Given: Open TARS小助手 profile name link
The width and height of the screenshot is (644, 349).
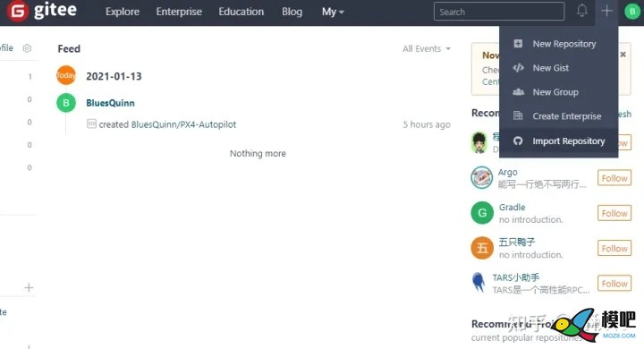Looking at the screenshot, I should (516, 277).
